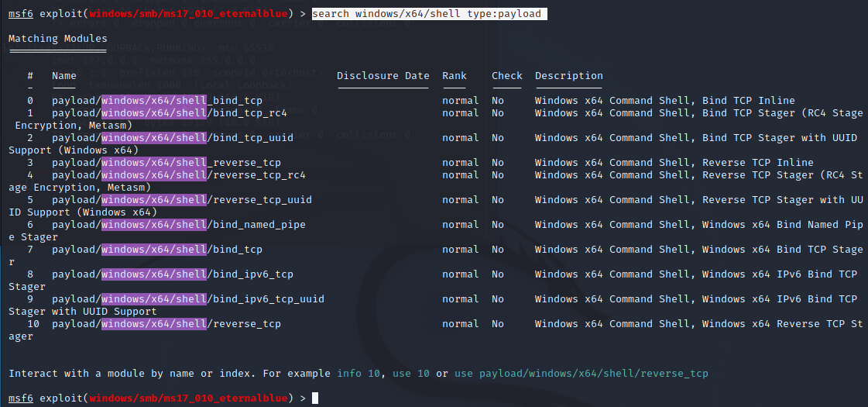
Task: Click description 'Windows x64 Command Shell, Bind TCP Inline'
Action: [665, 101]
